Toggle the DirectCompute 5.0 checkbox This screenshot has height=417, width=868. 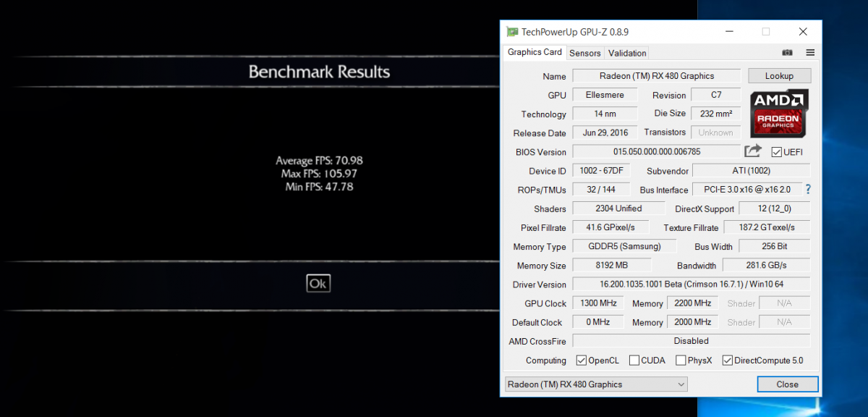pyautogui.click(x=727, y=360)
